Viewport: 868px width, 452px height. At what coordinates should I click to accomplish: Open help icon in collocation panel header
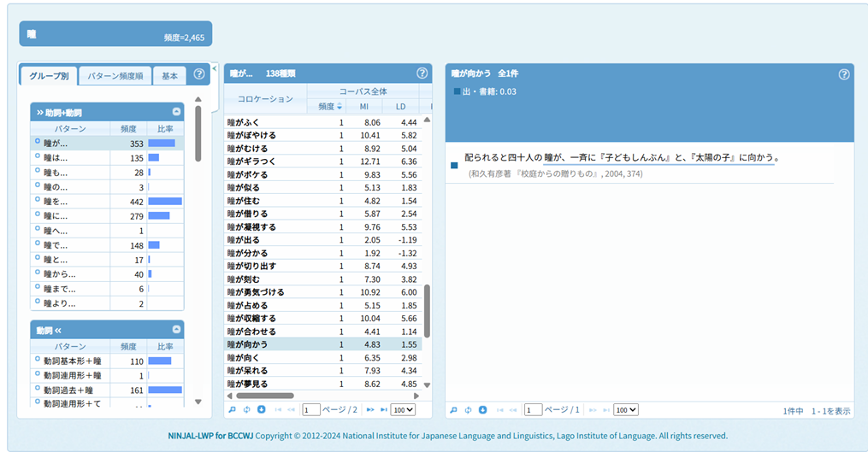click(422, 73)
